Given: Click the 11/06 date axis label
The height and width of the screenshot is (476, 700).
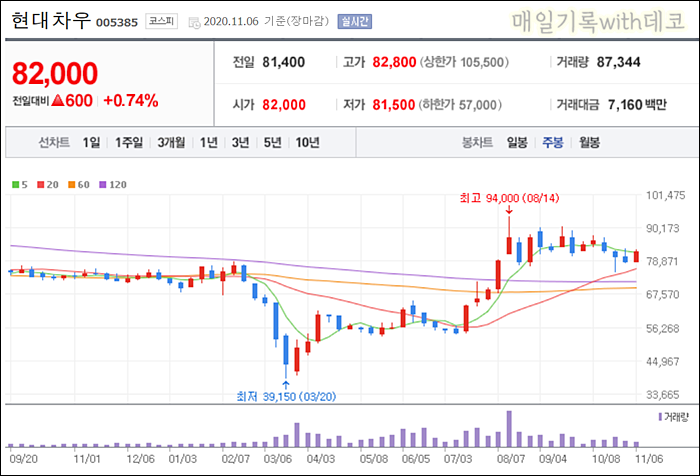Looking at the screenshot, I should tap(650, 459).
